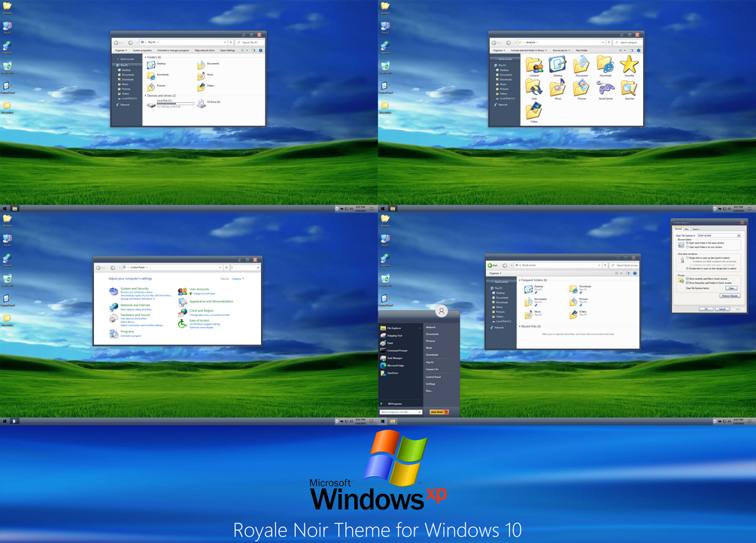This screenshot has width=756, height=543.
Task: Click User Accounts people icon
Action: coord(183,292)
